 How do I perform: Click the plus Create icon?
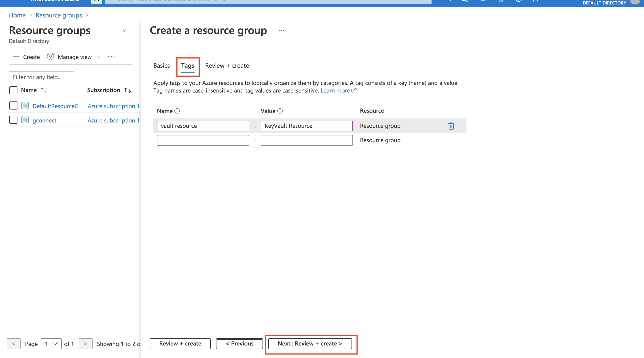pyautogui.click(x=16, y=57)
